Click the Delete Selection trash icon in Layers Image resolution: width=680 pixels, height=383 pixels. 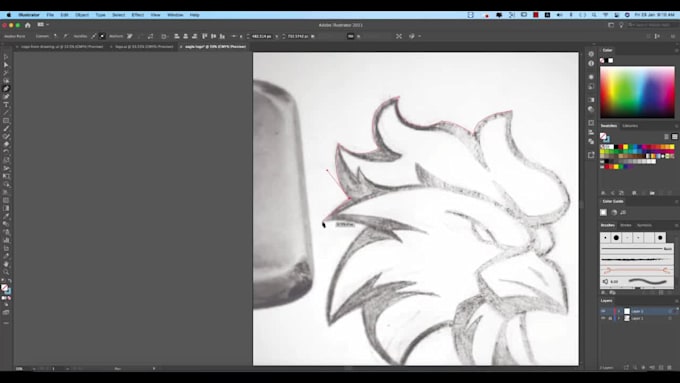(x=670, y=367)
